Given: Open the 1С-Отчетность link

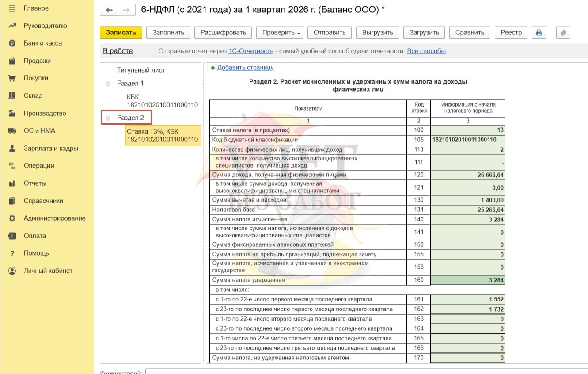Looking at the screenshot, I should (250, 51).
